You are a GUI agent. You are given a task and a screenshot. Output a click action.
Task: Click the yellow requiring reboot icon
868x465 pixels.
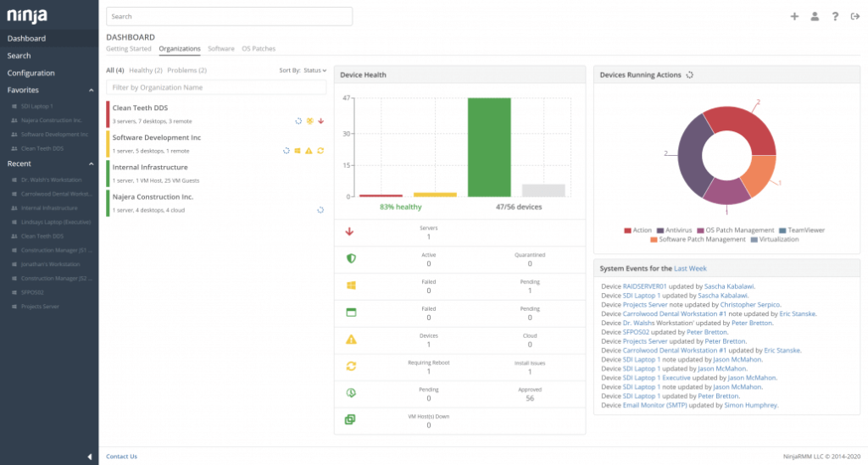click(x=351, y=366)
